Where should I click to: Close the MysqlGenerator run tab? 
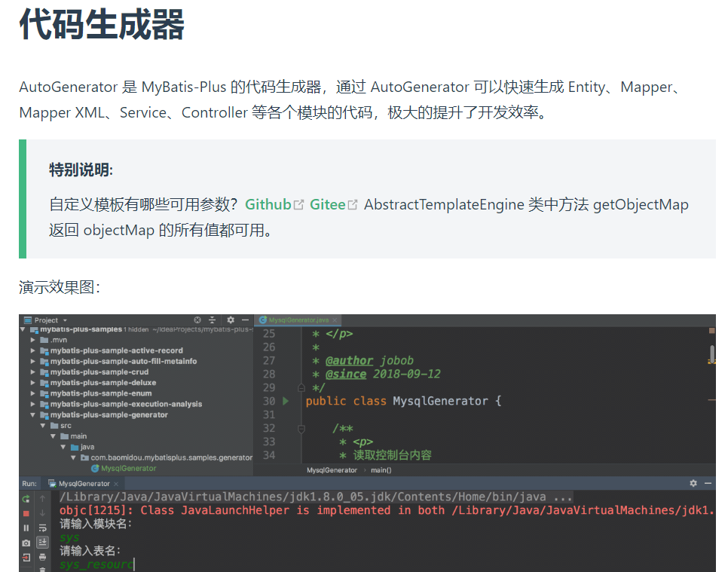point(116,484)
